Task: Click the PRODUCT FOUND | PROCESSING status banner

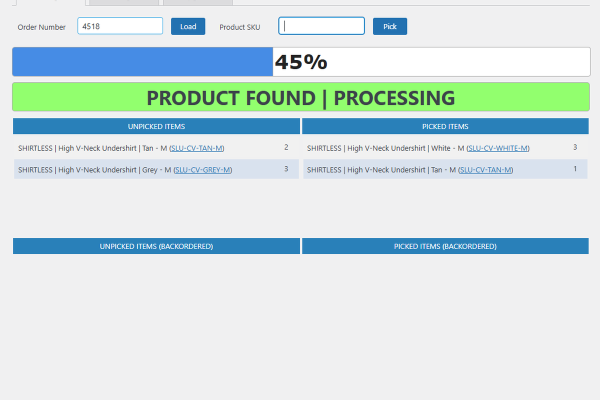Action: coord(300,98)
